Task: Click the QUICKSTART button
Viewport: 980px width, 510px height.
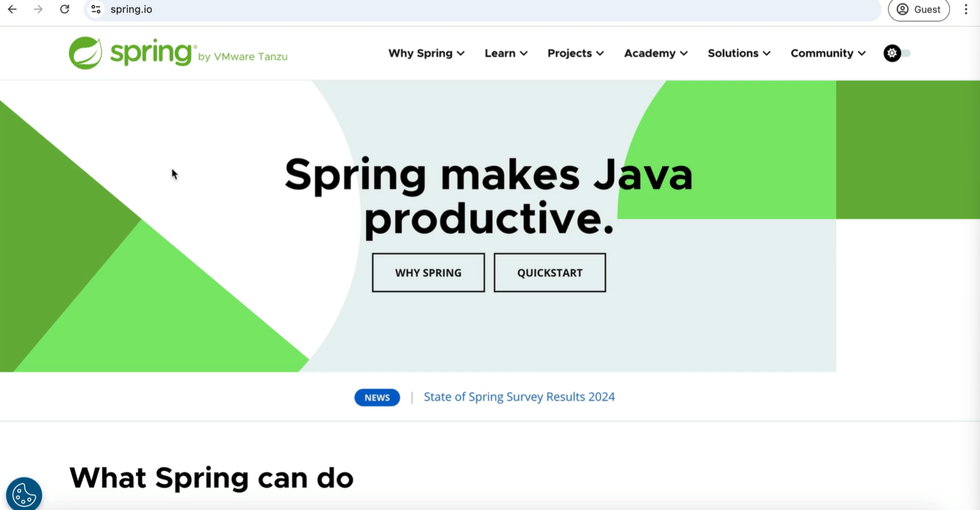Action: [x=549, y=273]
